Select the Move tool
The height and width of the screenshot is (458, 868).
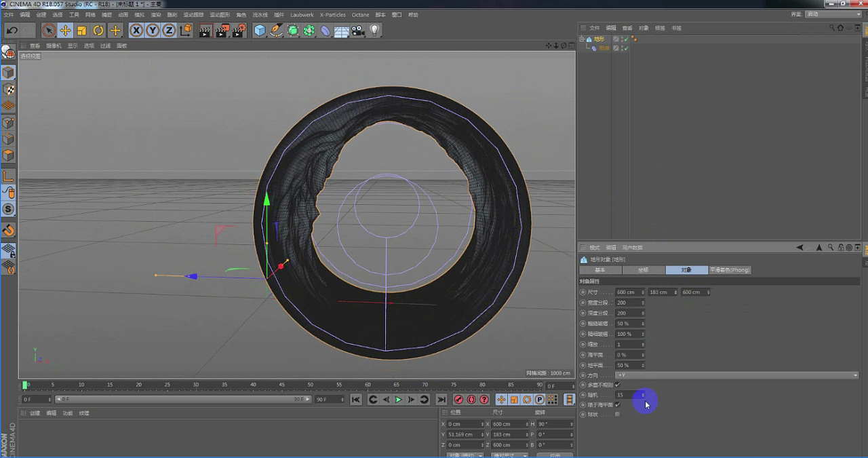tap(65, 31)
